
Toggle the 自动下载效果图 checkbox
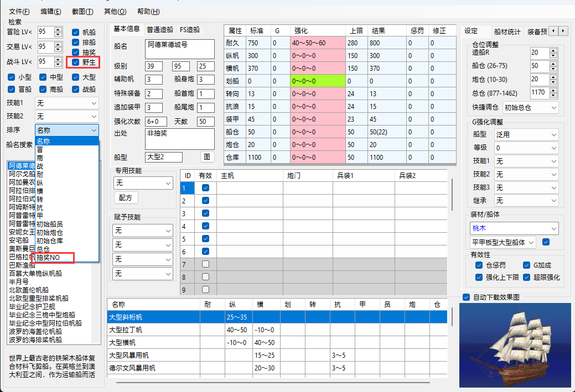(466, 297)
